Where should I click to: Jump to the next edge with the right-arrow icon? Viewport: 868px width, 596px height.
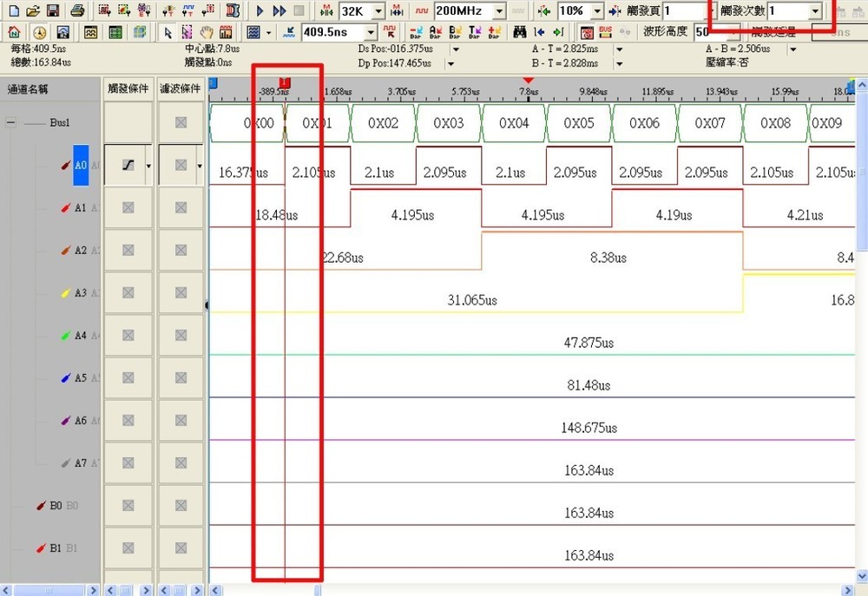point(558,32)
